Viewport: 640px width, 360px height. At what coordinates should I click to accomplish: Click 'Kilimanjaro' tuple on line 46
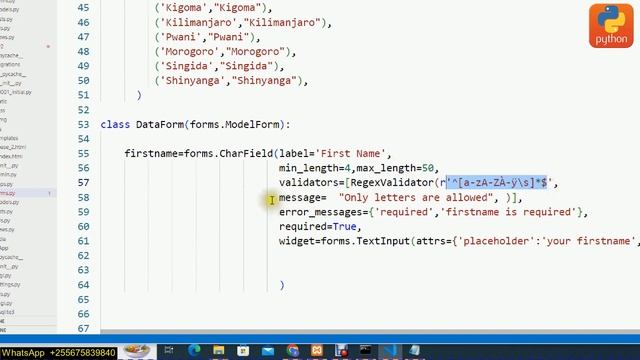(x=240, y=22)
